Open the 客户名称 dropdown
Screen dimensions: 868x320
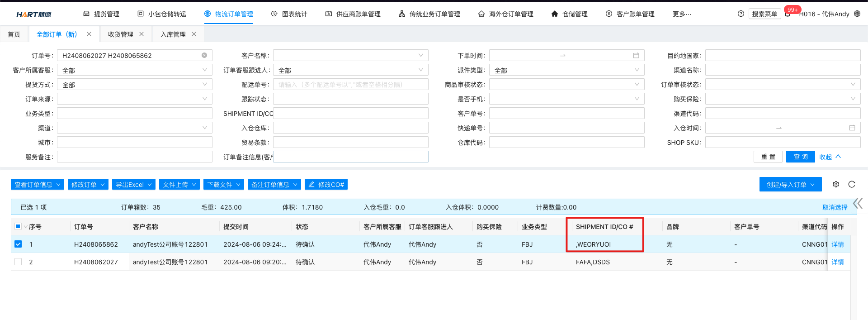(350, 55)
